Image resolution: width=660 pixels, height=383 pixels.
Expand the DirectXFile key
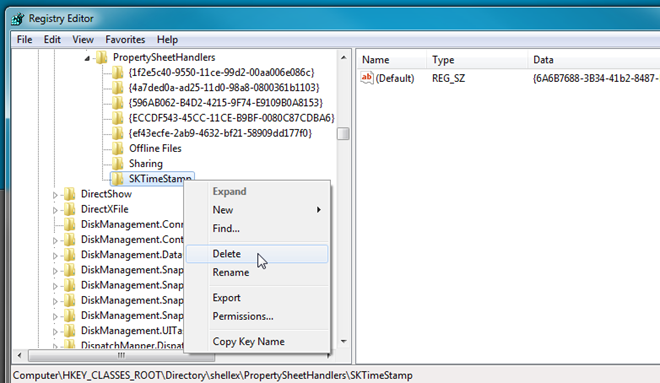click(x=55, y=210)
